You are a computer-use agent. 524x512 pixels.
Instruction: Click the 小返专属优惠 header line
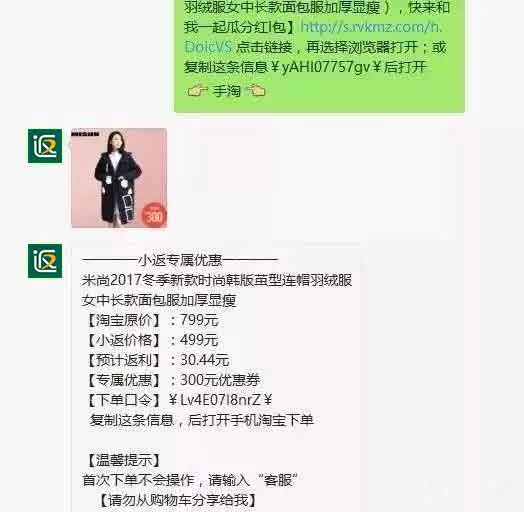(x=180, y=260)
